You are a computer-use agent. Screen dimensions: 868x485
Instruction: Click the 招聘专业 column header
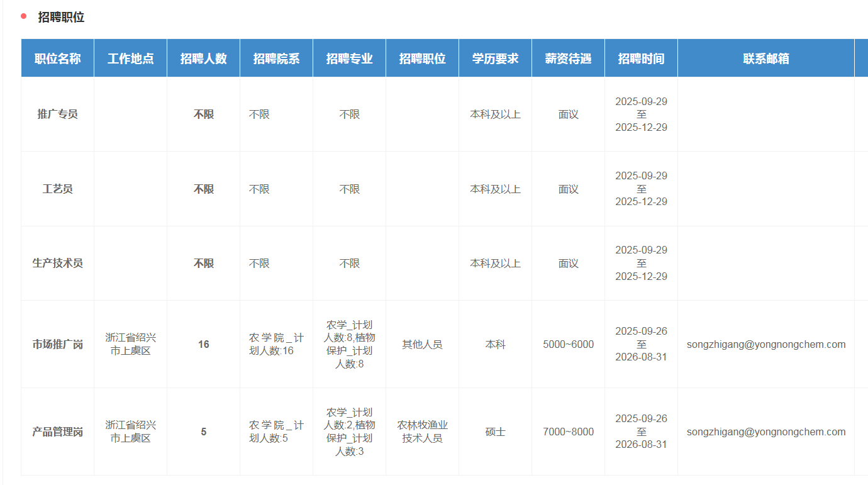click(349, 59)
